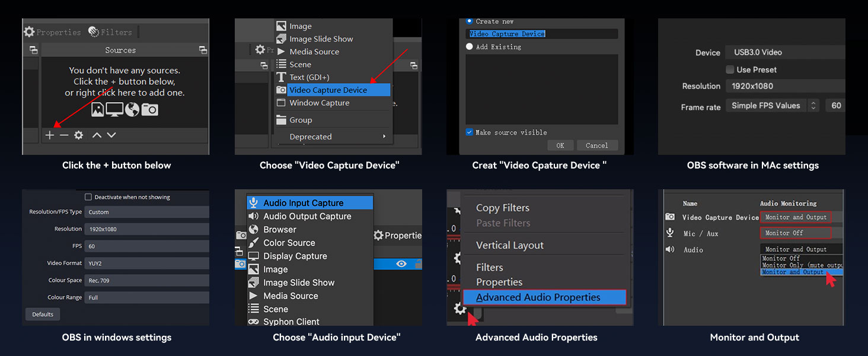The height and width of the screenshot is (356, 868).
Task: Open the Sources panel gear settings icon
Action: point(78,135)
